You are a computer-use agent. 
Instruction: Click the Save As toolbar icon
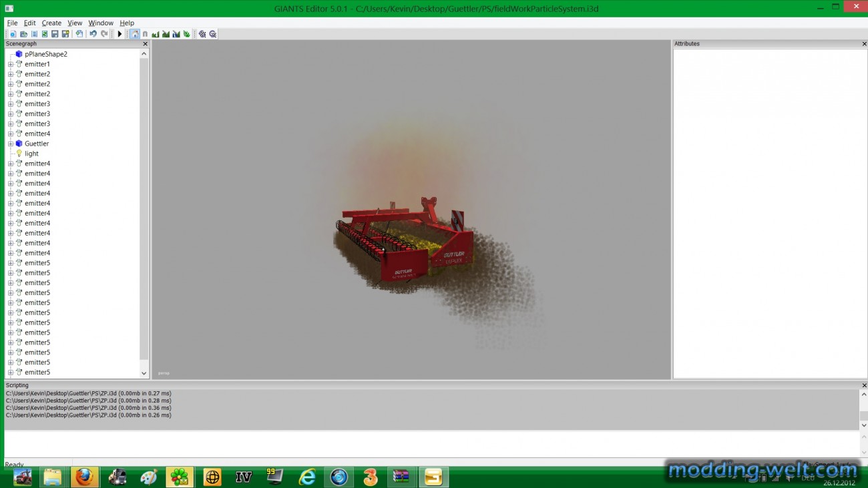coord(65,34)
